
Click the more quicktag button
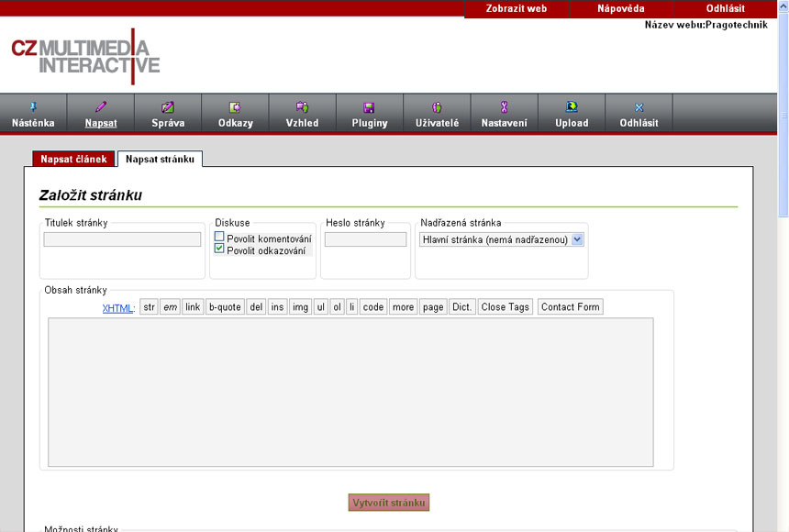(x=403, y=307)
